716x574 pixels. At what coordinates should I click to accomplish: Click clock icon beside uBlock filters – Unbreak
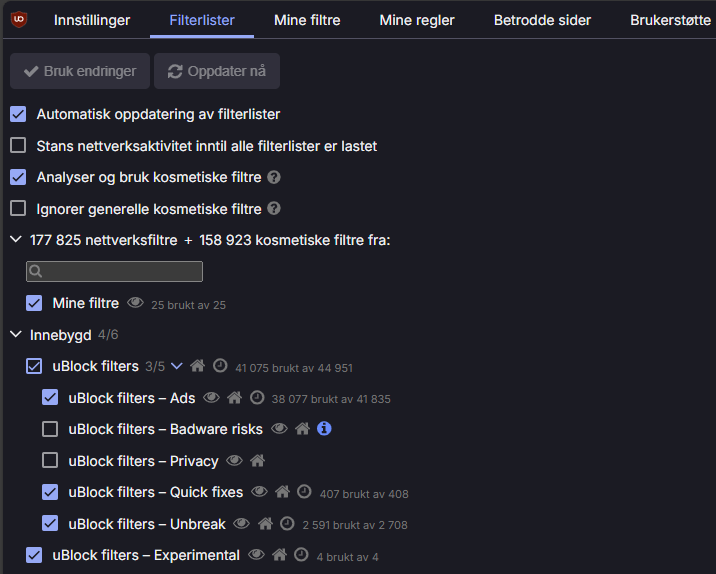(x=287, y=523)
